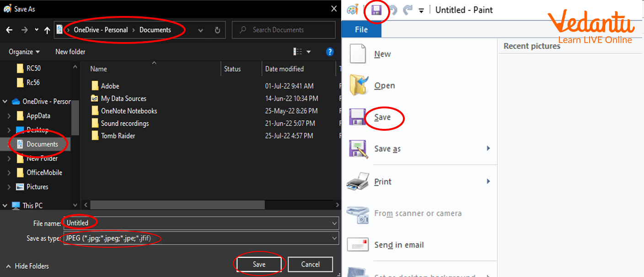Expand the Pictures folder in the tree
This screenshot has height=277, width=644.
click(10, 187)
